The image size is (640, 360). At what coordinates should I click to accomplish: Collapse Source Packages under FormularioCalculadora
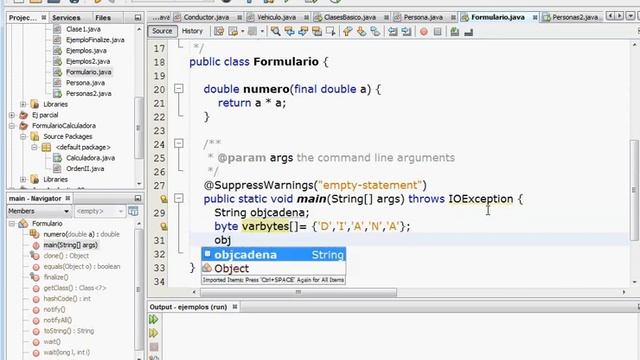23,136
